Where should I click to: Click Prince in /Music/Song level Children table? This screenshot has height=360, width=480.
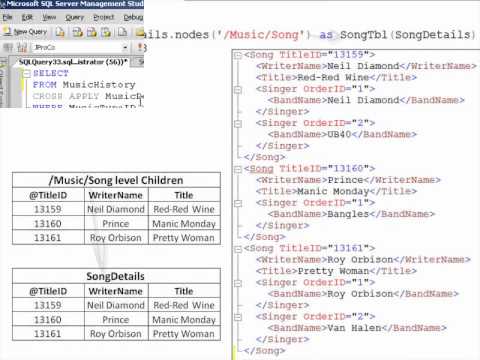click(x=116, y=224)
